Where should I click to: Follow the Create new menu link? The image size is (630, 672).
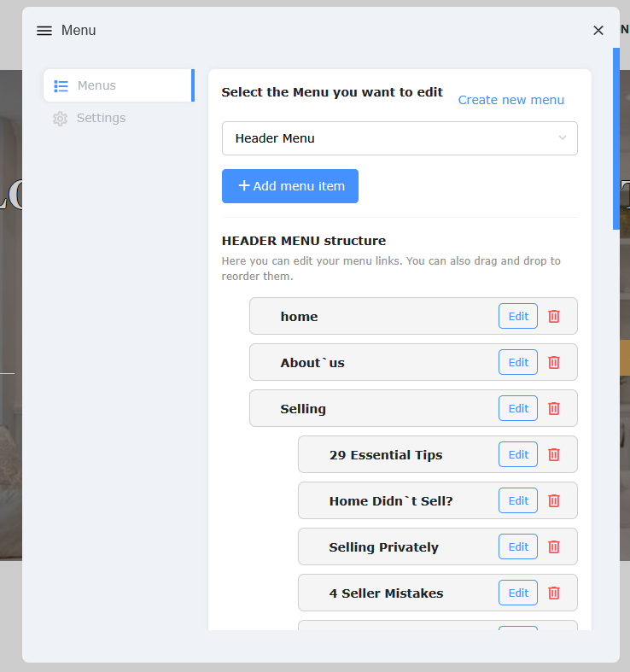pos(510,100)
